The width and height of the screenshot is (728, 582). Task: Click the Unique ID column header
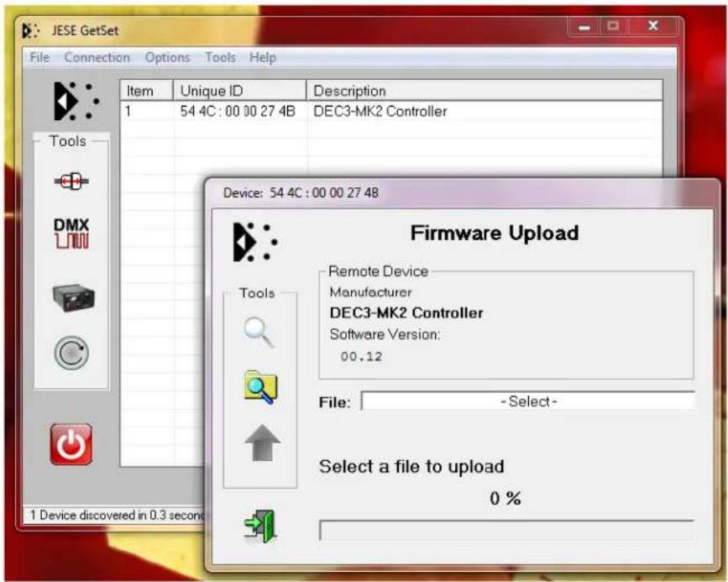tap(239, 91)
